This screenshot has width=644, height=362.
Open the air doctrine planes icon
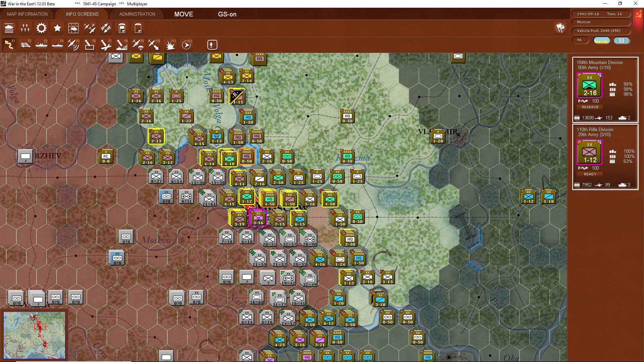click(x=90, y=28)
